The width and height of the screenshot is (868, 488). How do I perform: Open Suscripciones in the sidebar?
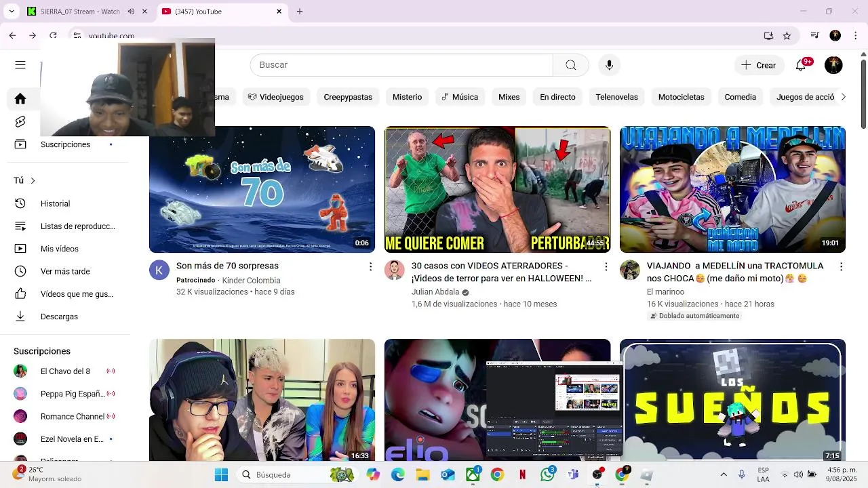(x=65, y=144)
